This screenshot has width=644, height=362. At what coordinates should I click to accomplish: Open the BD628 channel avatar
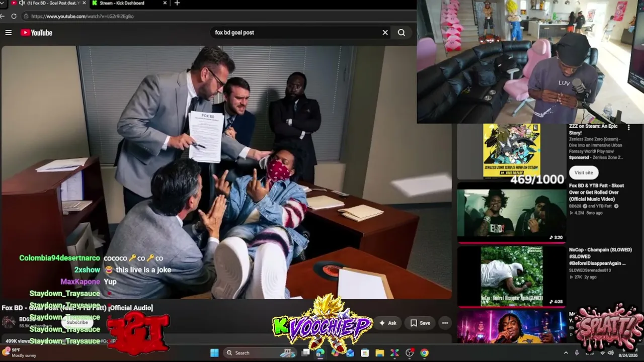[x=9, y=322]
